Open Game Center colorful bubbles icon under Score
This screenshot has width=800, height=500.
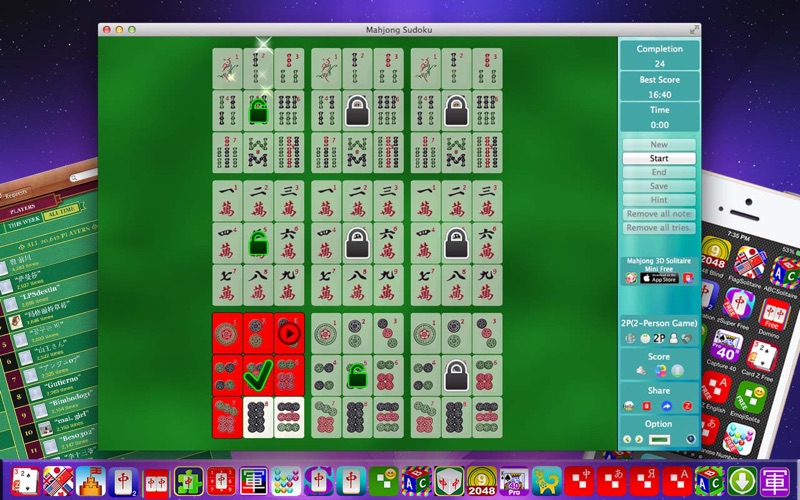pos(659,371)
